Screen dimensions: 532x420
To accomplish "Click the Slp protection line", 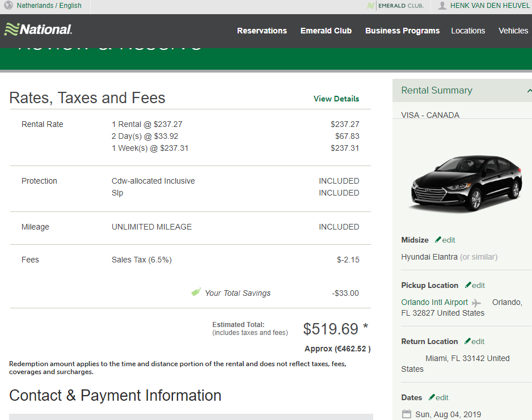I will pos(117,193).
